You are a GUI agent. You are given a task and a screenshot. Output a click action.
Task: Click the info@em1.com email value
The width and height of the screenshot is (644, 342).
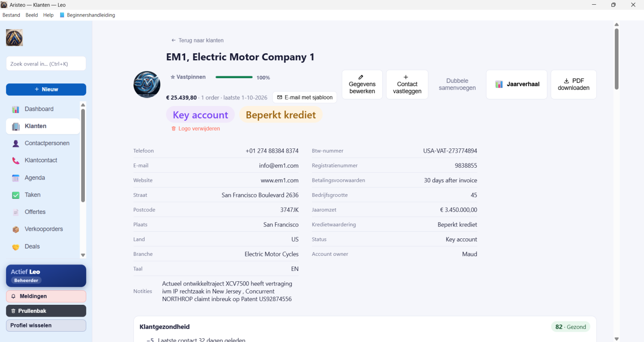pyautogui.click(x=279, y=166)
